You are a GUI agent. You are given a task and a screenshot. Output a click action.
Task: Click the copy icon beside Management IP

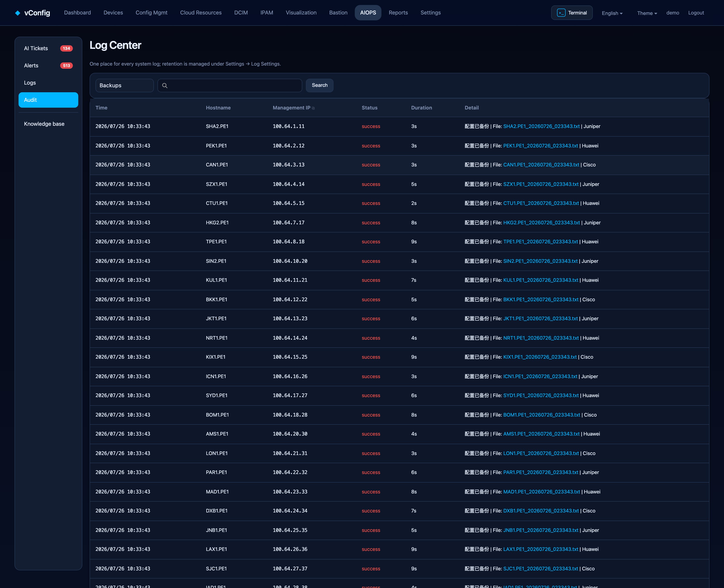point(313,108)
